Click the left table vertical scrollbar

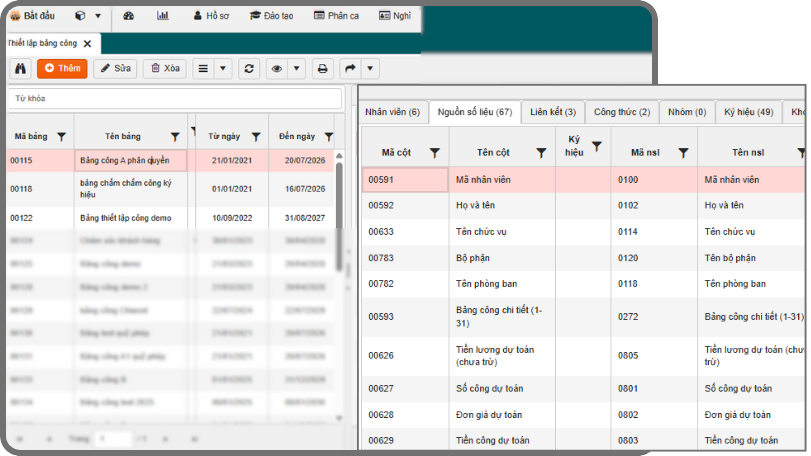coord(339,216)
